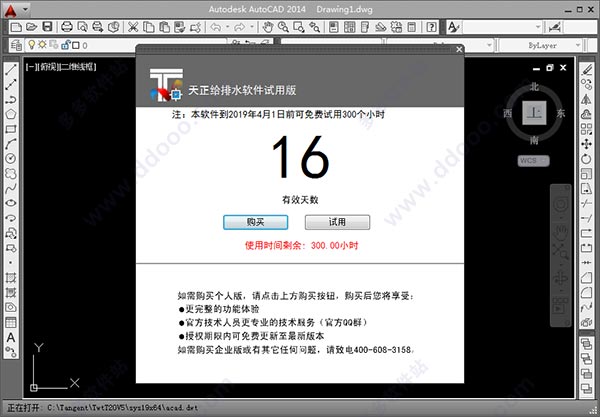Select the Polygon draw tool

(10, 114)
